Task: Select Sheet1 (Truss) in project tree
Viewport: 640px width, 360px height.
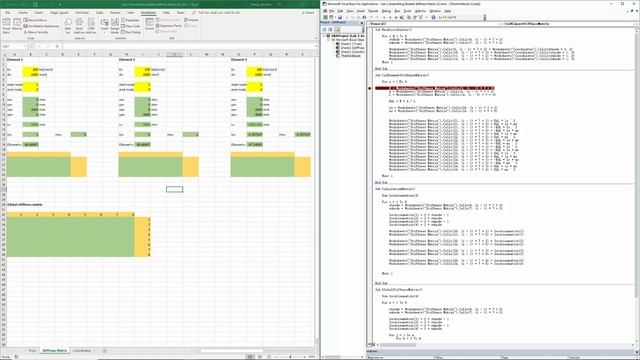Action: click(351, 44)
